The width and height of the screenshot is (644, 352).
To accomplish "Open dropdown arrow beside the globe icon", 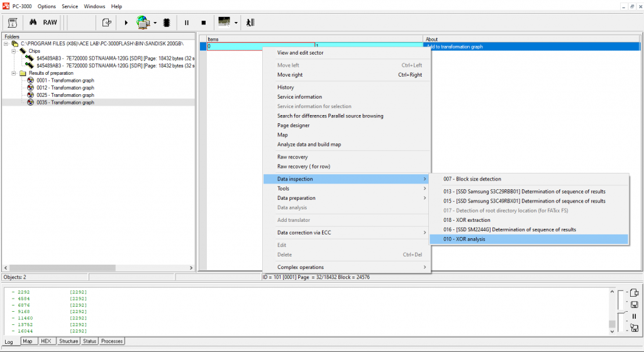I will coord(155,23).
